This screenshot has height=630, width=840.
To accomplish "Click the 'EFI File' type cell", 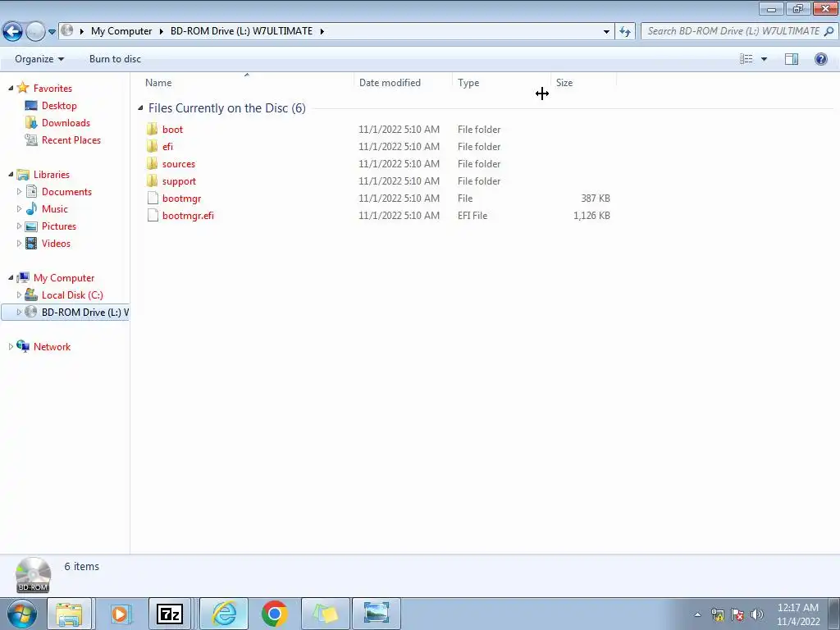I will coord(472,216).
